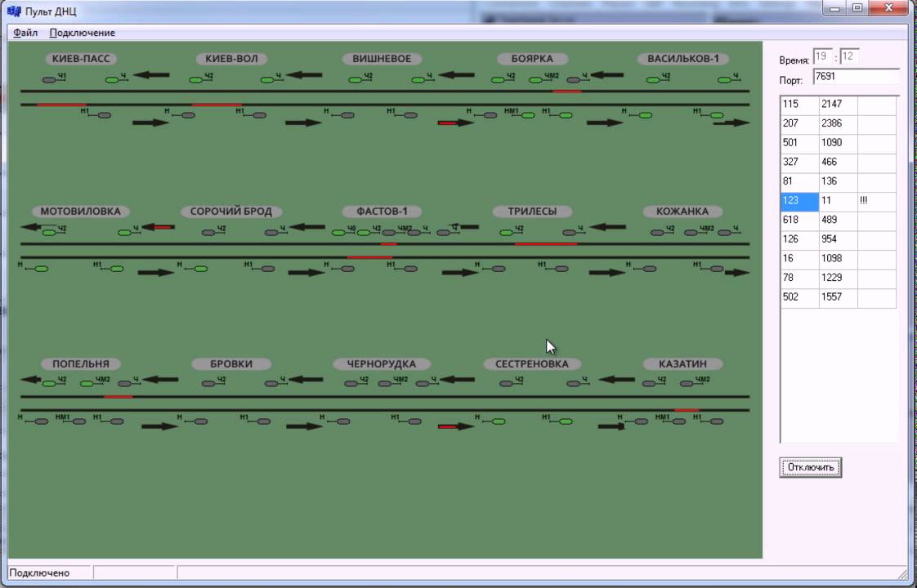Select signal Н at КИЕВ-ВОЛ station
Screen dimensions: 917x588
click(x=188, y=115)
